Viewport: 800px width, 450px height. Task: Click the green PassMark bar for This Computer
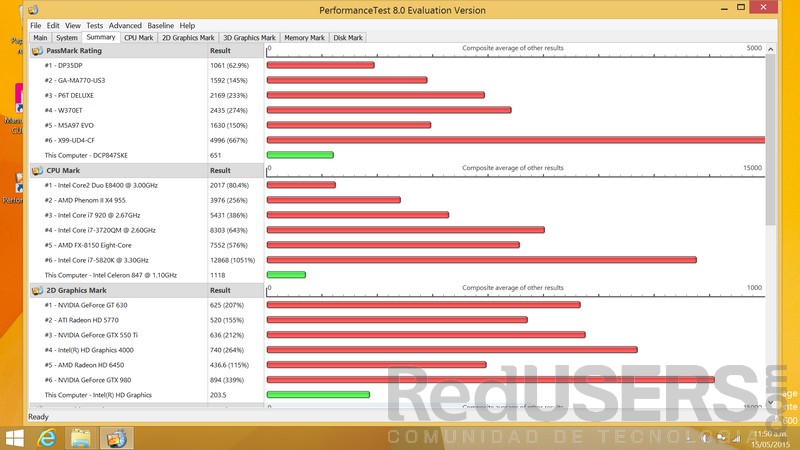tap(300, 155)
